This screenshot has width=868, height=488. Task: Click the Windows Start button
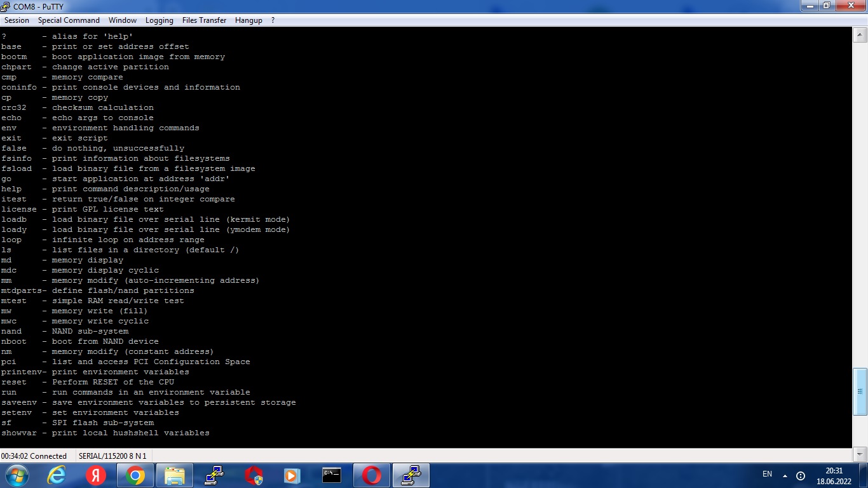click(17, 475)
